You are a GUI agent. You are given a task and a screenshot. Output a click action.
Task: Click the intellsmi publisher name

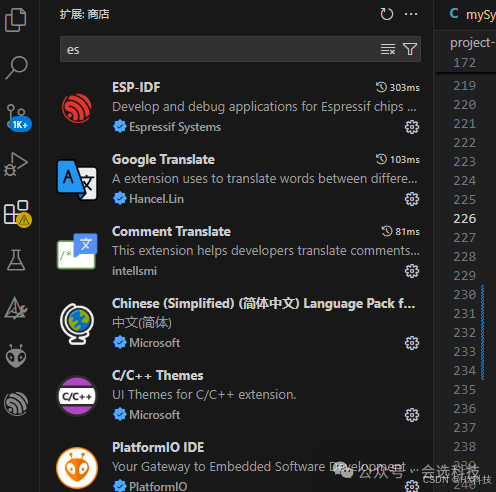(x=134, y=271)
